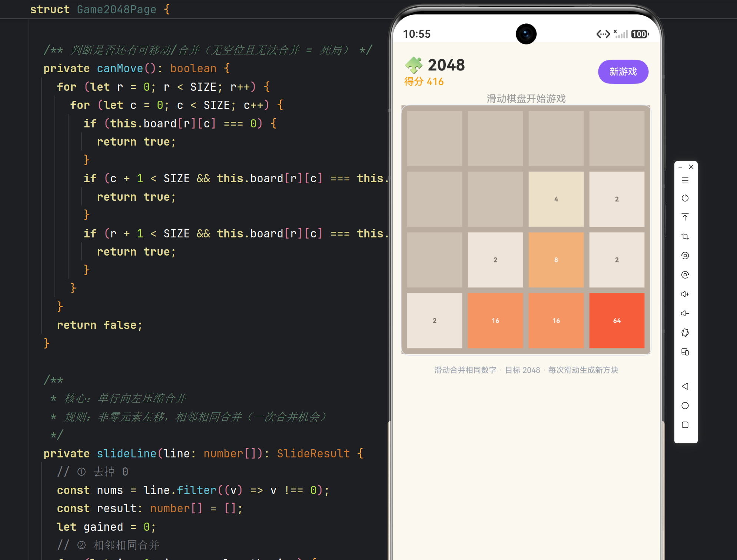Click the multi-screen copy icon in emulator toolbar
Viewport: 737px width, 560px height.
coord(685,352)
